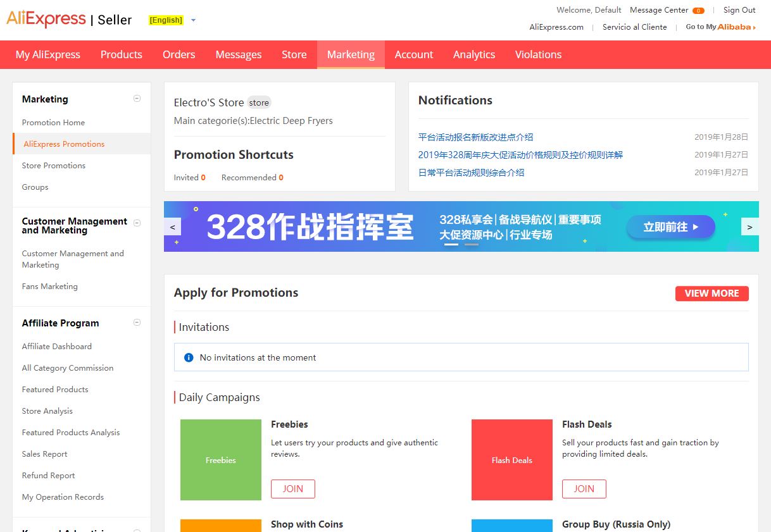The width and height of the screenshot is (771, 532).
Task: Click the red Flash Deals tile
Action: click(x=511, y=460)
